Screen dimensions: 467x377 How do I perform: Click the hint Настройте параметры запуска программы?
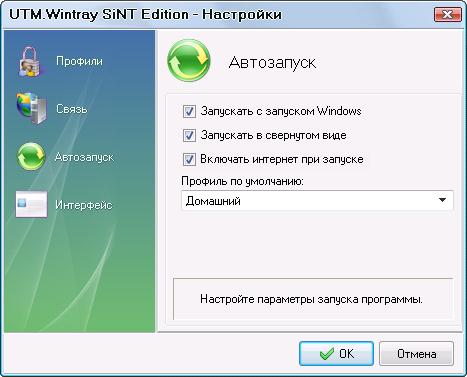(311, 299)
